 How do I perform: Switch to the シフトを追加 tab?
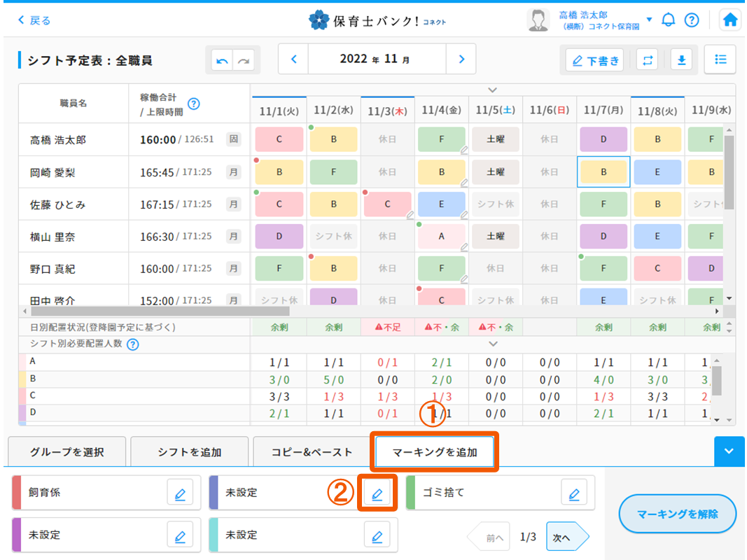[x=190, y=452]
